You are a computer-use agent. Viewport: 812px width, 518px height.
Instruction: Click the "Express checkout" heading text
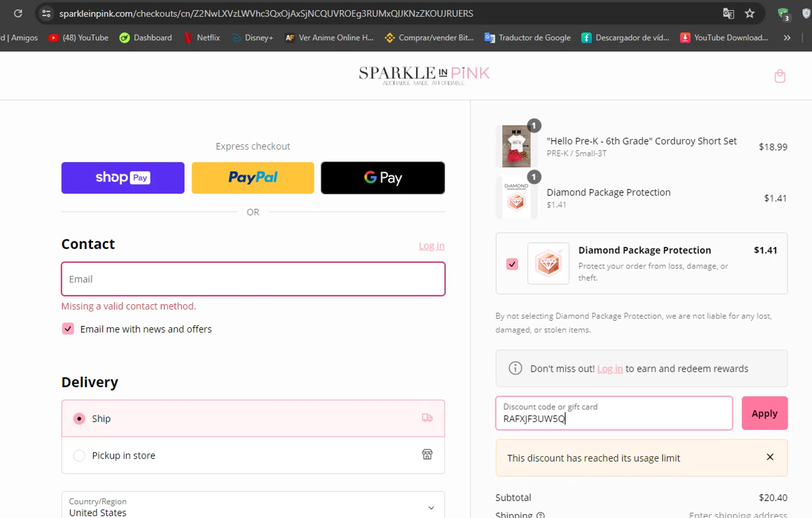[x=253, y=146]
